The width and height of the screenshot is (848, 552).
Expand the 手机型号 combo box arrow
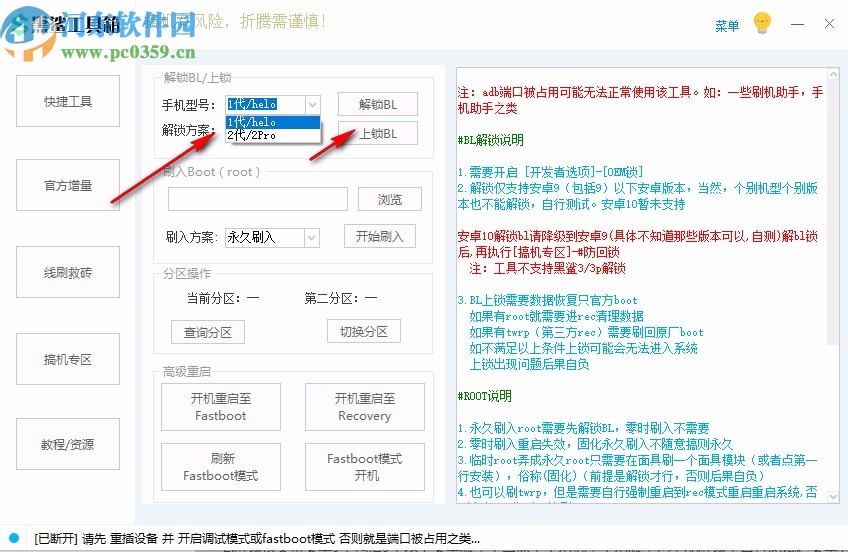(312, 104)
